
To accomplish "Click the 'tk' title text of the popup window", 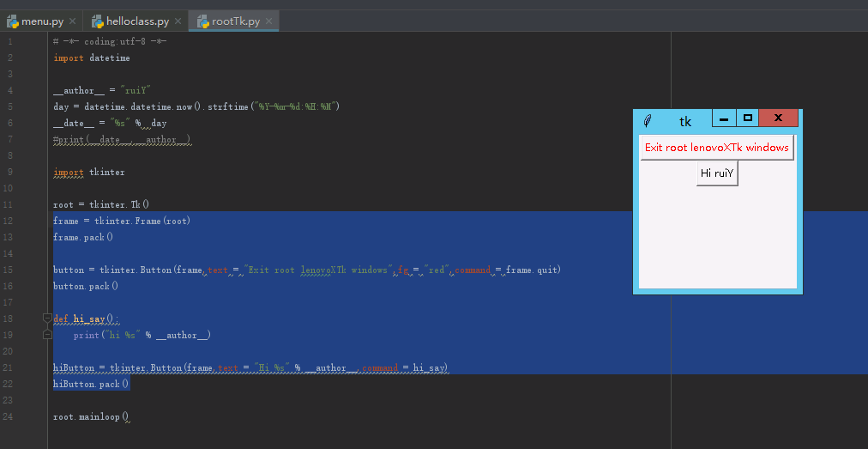I will coord(685,121).
